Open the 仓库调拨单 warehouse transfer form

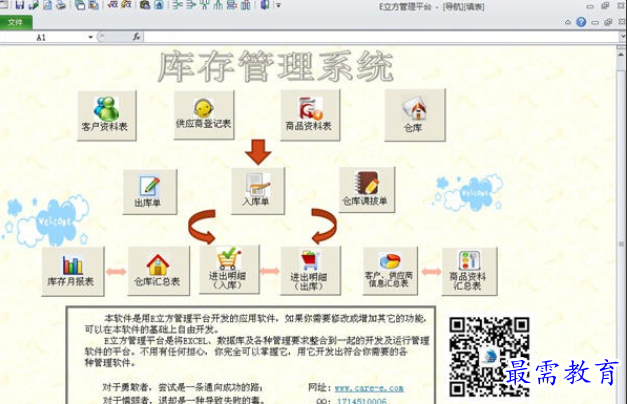367,190
